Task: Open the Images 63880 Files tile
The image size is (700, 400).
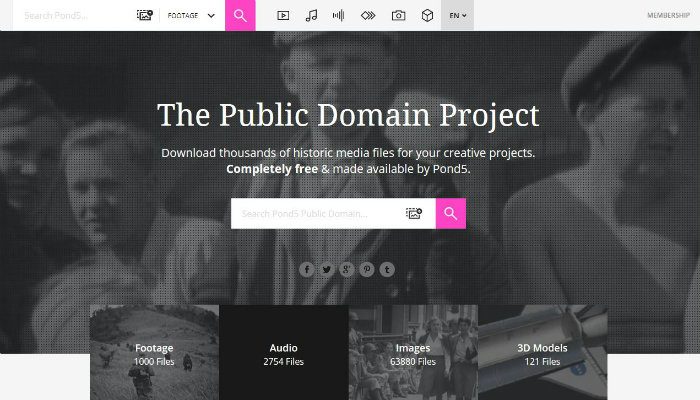Action: coord(413,352)
